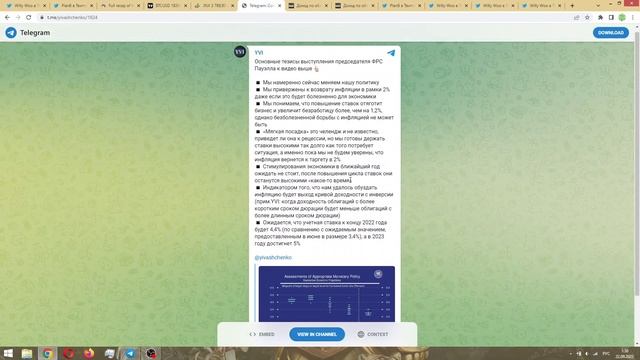The image size is (640, 360).
Task: Click the EMBED button
Action: [262, 334]
